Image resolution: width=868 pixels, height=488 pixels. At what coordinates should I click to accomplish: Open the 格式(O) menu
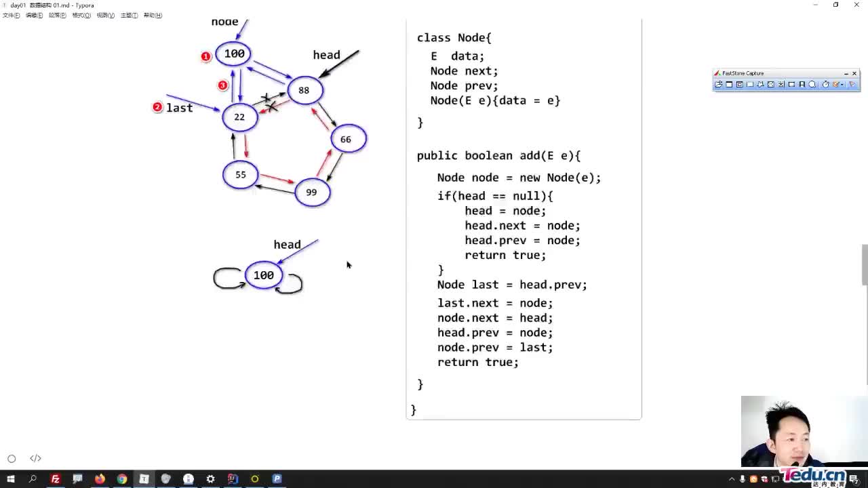coord(81,15)
